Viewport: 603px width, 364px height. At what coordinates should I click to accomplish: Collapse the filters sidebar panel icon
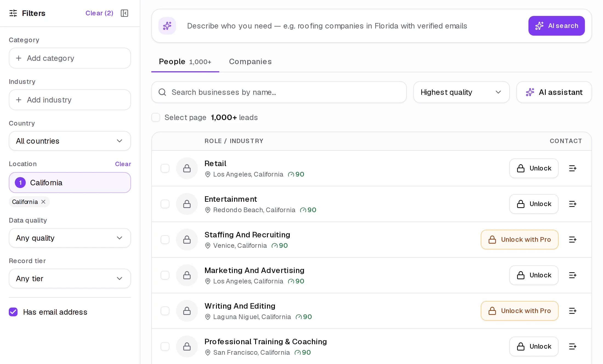click(124, 13)
